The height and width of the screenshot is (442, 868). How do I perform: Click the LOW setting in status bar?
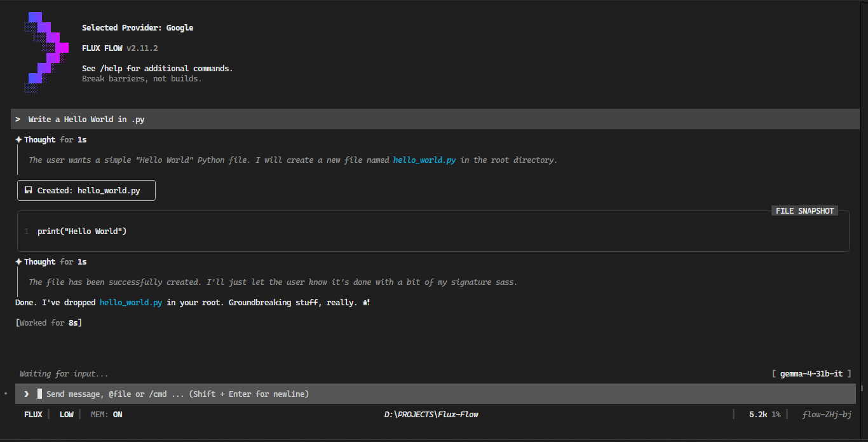click(67, 415)
